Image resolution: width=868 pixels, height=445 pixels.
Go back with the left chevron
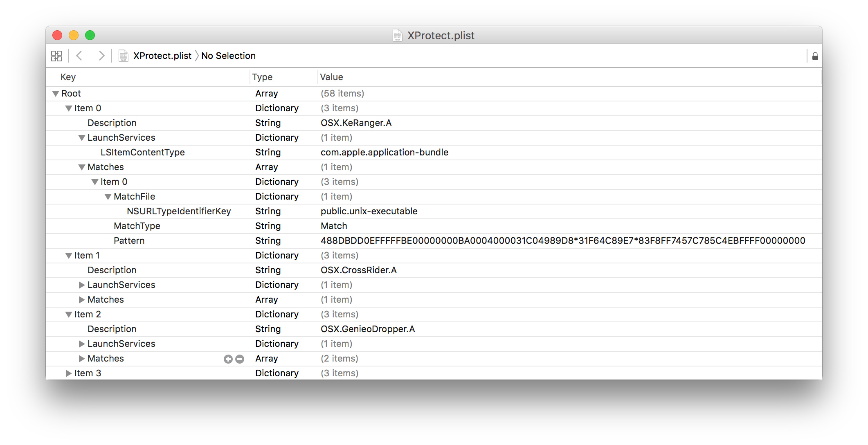coord(79,56)
